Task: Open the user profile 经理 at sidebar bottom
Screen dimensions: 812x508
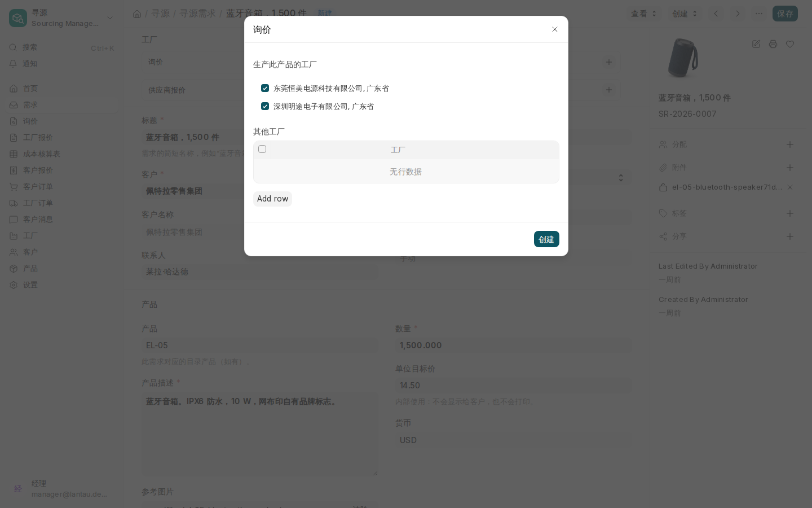Action: coord(62,489)
